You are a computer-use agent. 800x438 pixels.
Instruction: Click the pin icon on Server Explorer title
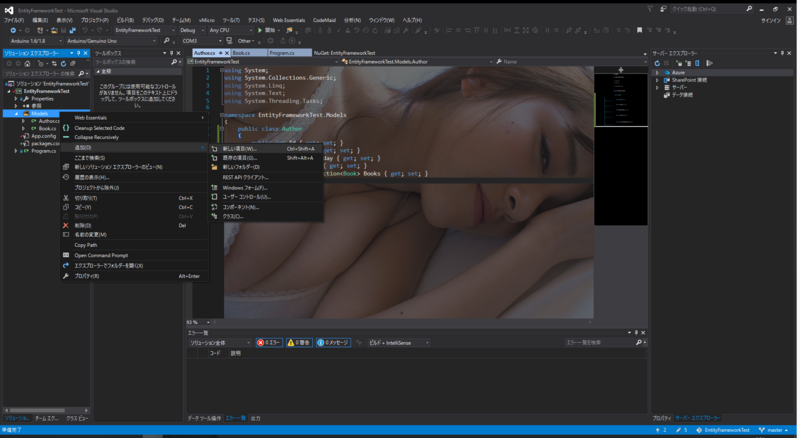point(782,53)
